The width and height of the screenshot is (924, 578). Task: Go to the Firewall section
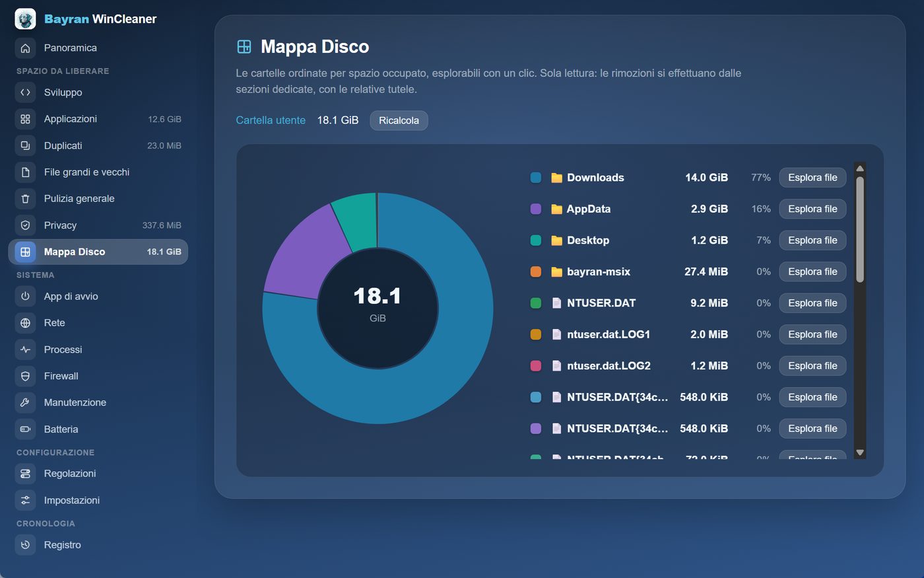(98, 376)
